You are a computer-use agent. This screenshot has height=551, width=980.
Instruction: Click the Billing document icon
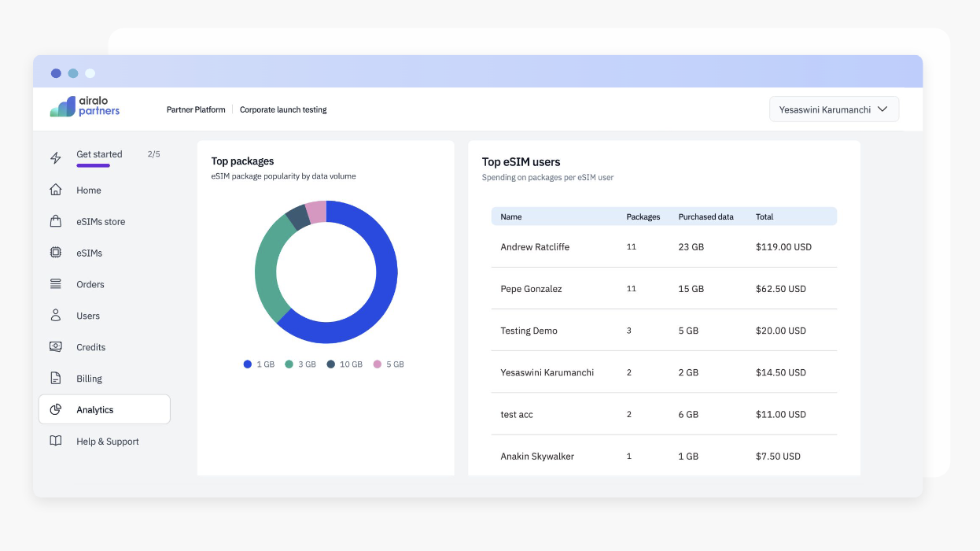click(x=55, y=378)
